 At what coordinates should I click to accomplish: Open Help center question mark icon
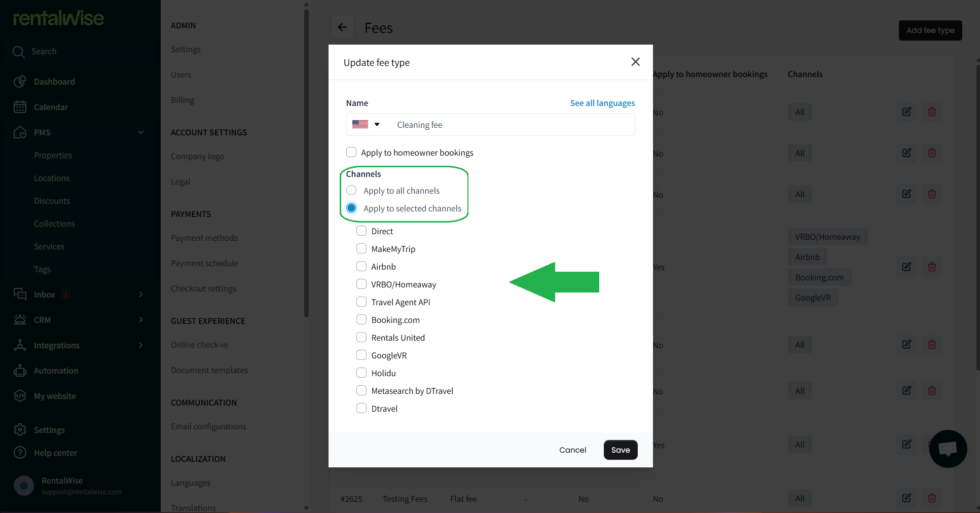point(20,453)
